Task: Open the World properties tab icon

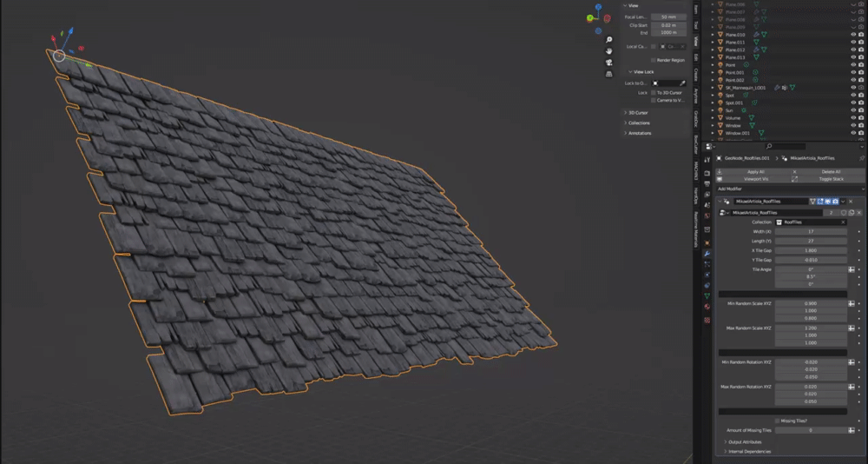Action: click(x=707, y=215)
